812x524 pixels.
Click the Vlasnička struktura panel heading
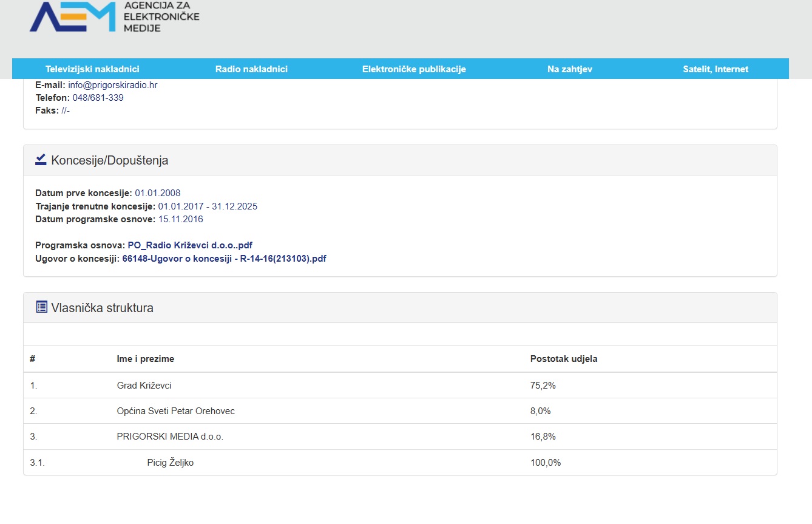102,308
